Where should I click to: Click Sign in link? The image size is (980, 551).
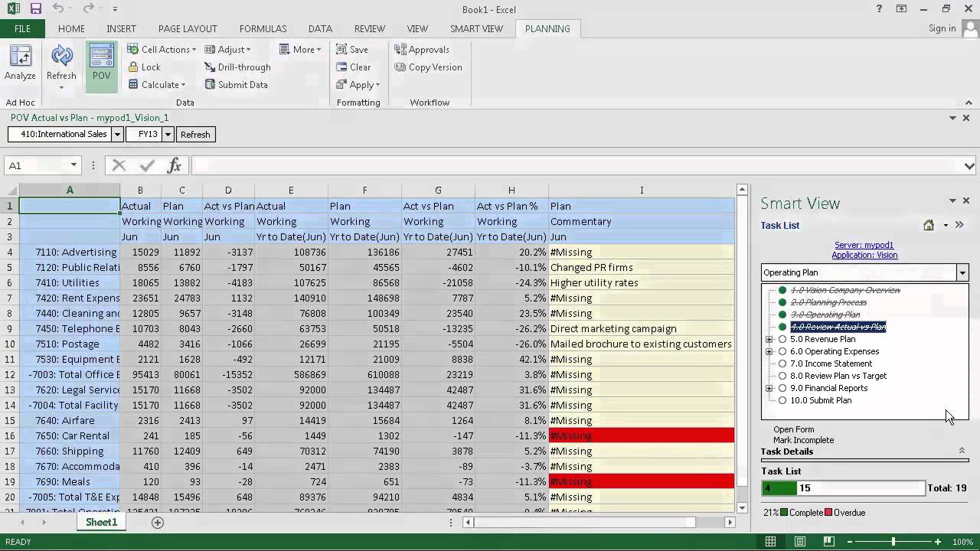[942, 28]
